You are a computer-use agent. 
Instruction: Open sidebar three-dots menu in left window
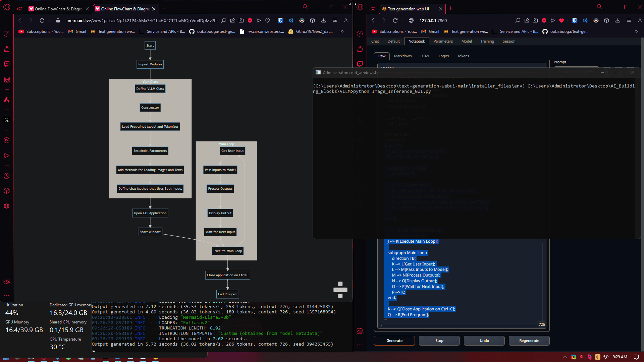click(7, 295)
